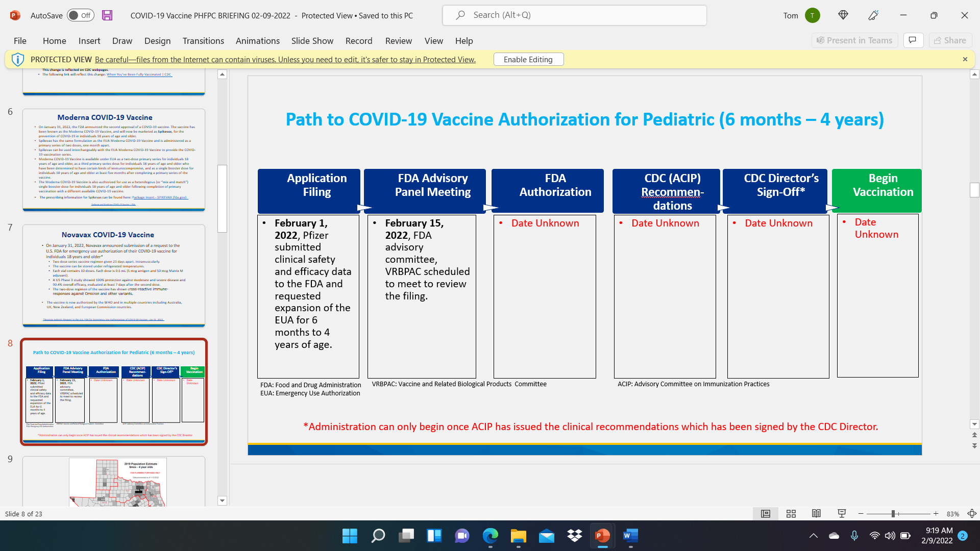Click the pen Coming Soon icon
This screenshot has height=551, width=980.
click(x=873, y=15)
